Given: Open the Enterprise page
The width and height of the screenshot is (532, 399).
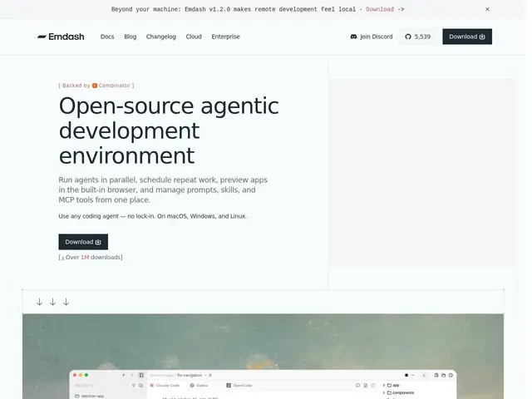Looking at the screenshot, I should click(225, 37).
